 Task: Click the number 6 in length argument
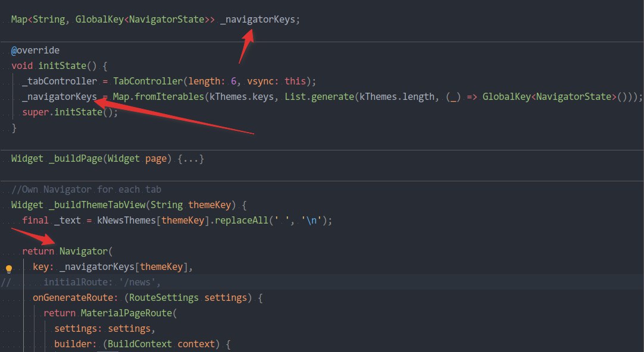233,81
